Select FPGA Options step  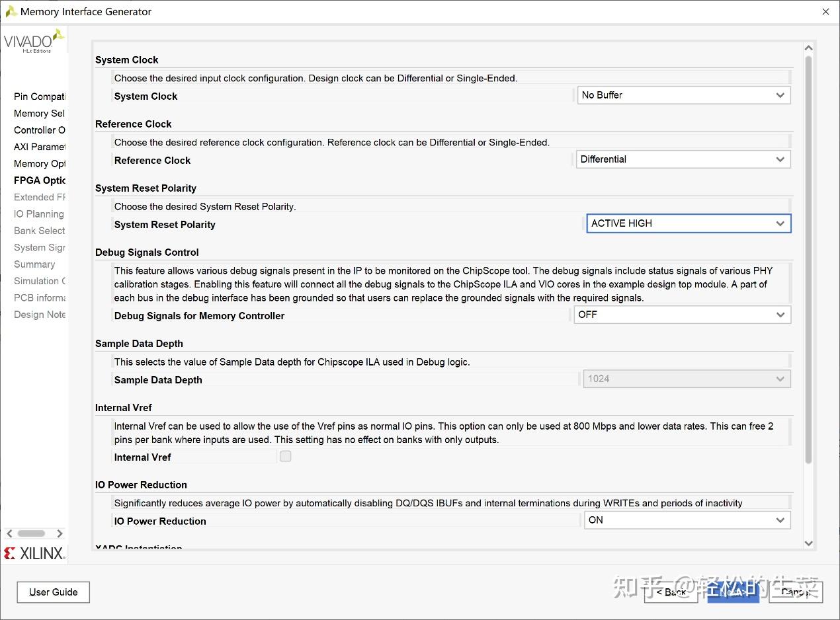coord(40,180)
